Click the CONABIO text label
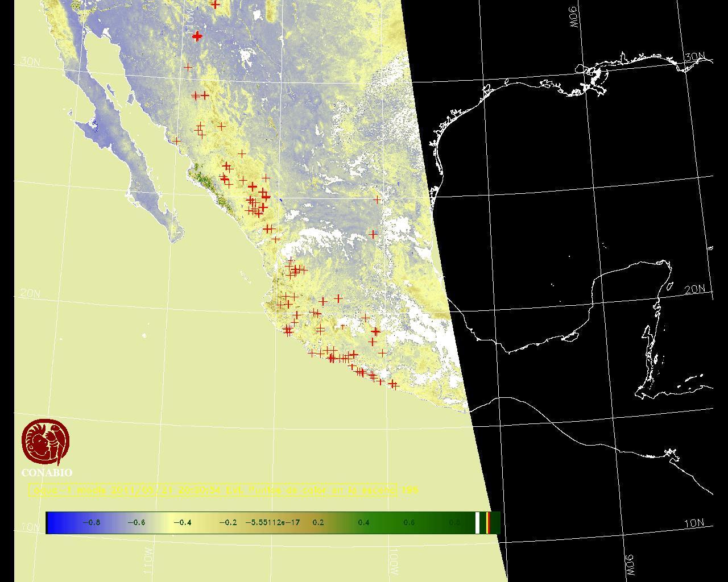728x582 pixels. point(47,473)
